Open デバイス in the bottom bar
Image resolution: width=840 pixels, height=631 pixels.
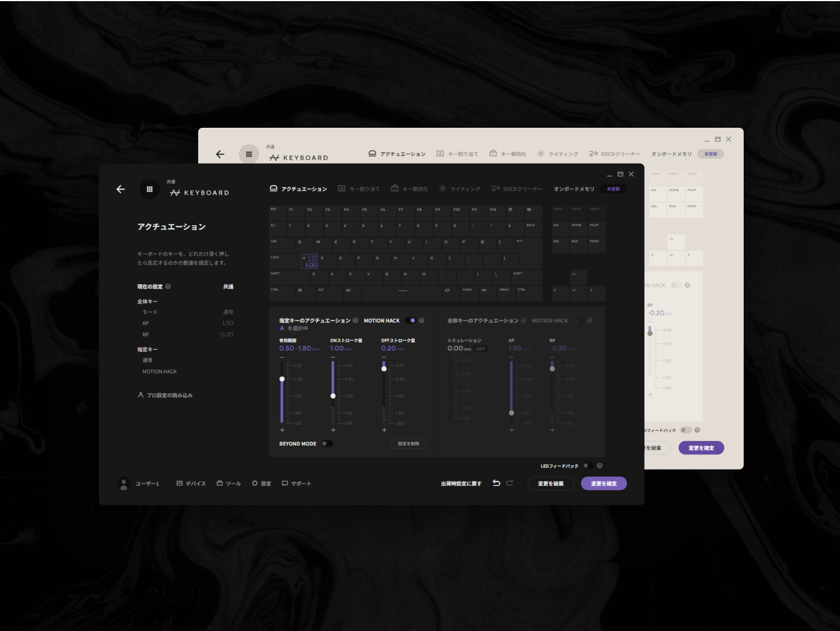[191, 484]
